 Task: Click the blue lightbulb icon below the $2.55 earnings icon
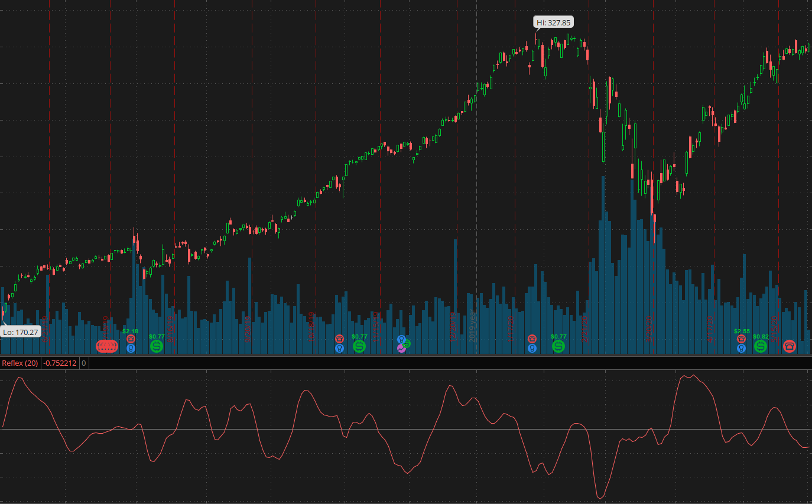(x=741, y=348)
